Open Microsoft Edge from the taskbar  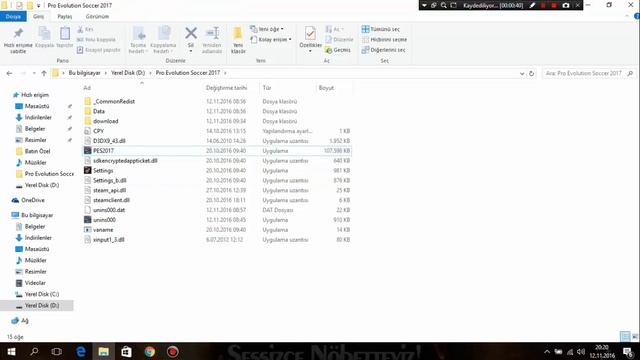click(81, 351)
